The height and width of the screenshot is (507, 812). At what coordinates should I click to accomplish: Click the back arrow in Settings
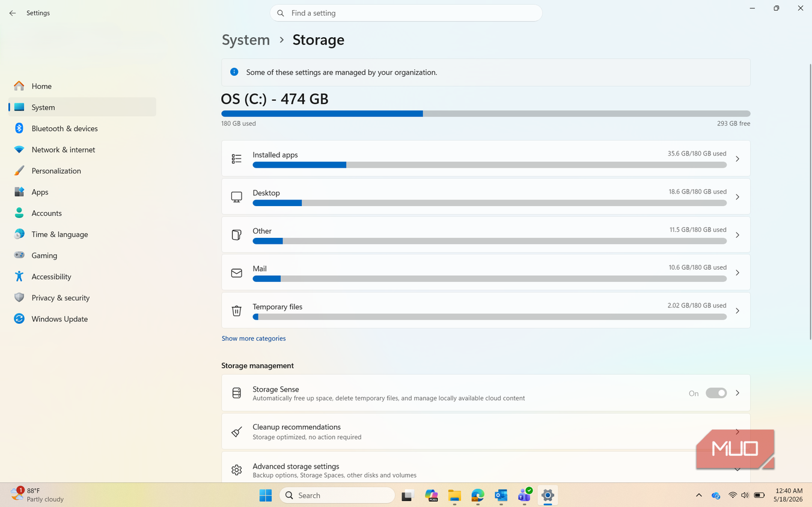coord(13,13)
